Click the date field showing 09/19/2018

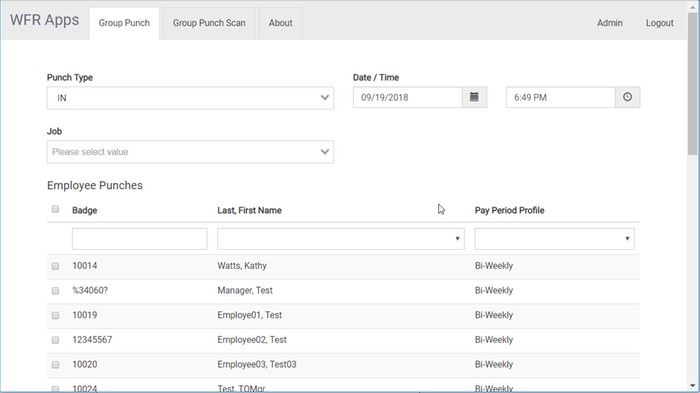[408, 97]
